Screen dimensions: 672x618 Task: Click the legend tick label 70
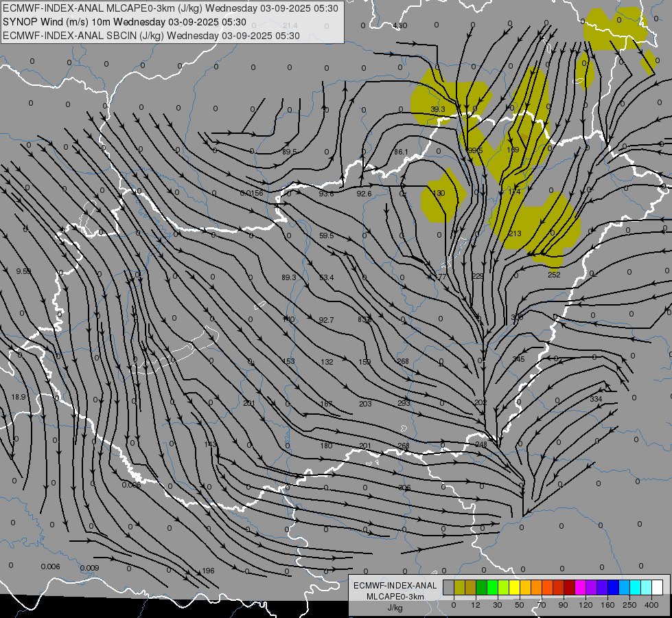click(x=542, y=605)
